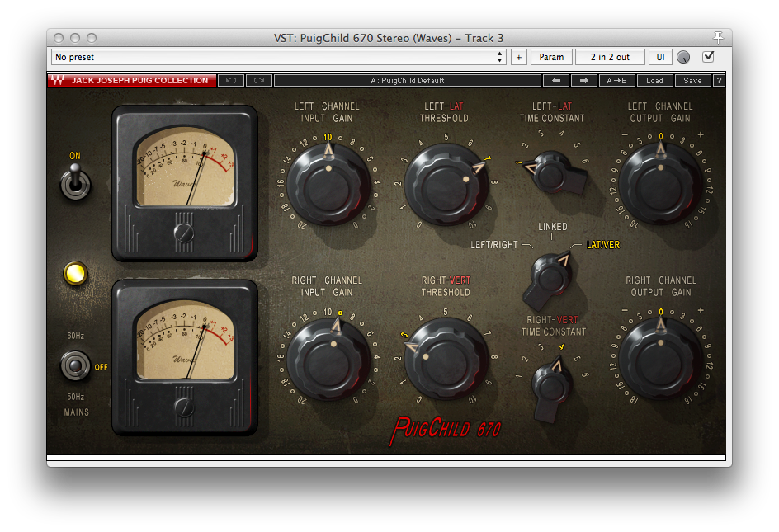
Task: Click the PuigChild 670 red logo
Action: 445,431
